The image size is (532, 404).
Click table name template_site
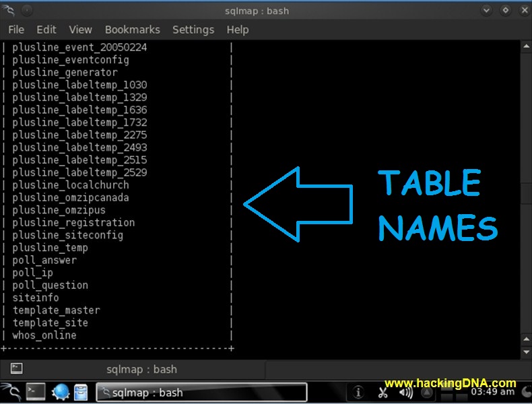[x=51, y=323]
